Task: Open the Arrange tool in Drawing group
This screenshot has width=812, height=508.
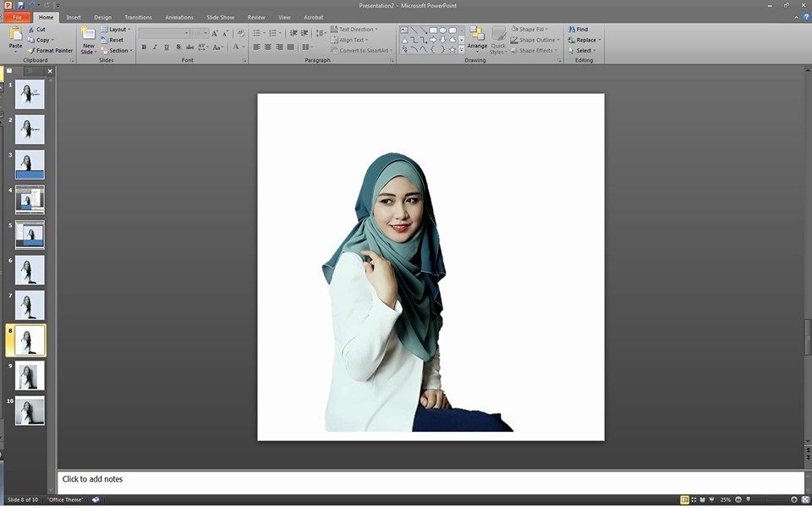Action: coord(477,36)
